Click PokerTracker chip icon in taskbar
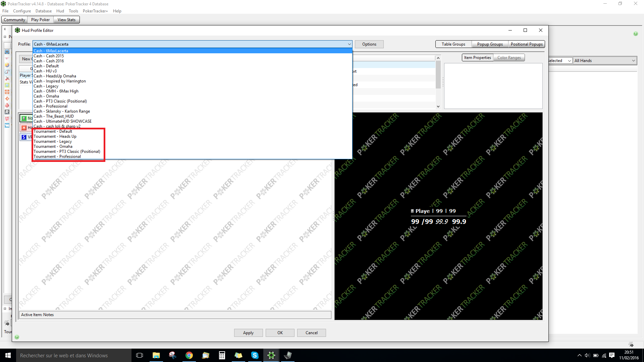This screenshot has height=362, width=644. pos(271,355)
